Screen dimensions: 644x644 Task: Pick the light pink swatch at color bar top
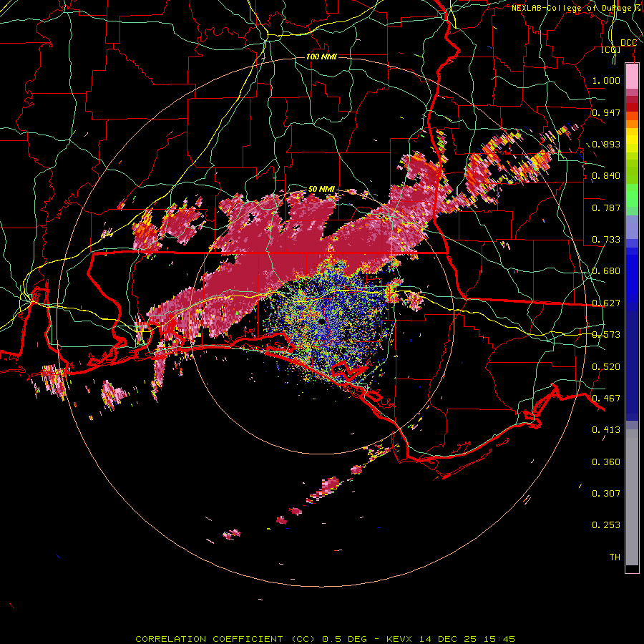[x=632, y=77]
